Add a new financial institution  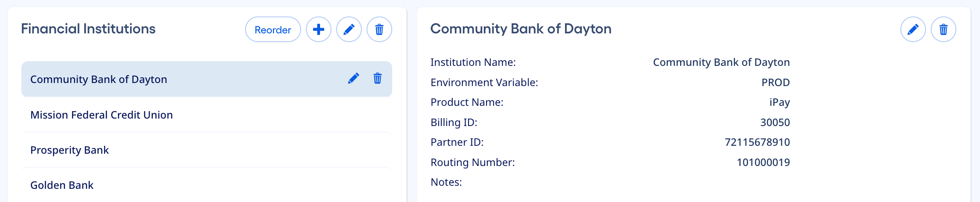click(x=318, y=29)
